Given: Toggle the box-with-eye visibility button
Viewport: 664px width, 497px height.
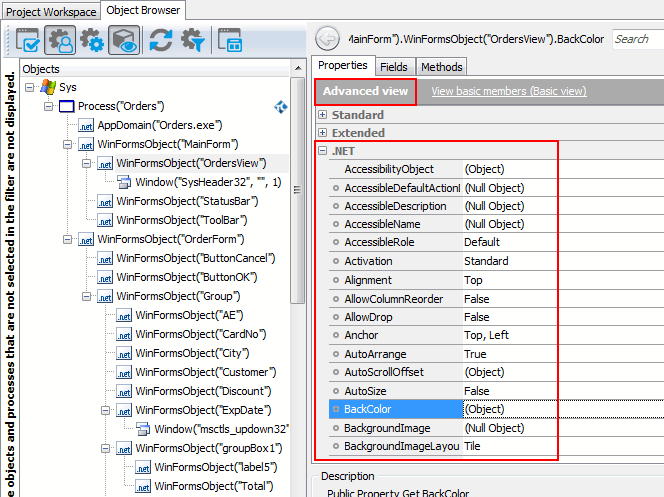Looking at the screenshot, I should [x=124, y=41].
